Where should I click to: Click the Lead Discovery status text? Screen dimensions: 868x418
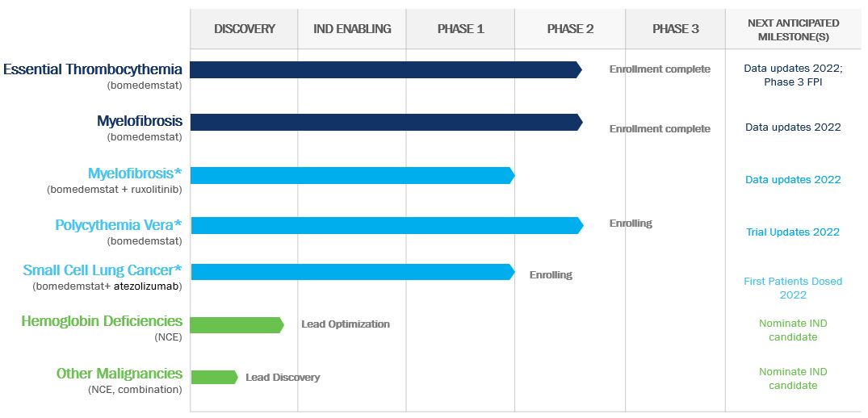[283, 377]
